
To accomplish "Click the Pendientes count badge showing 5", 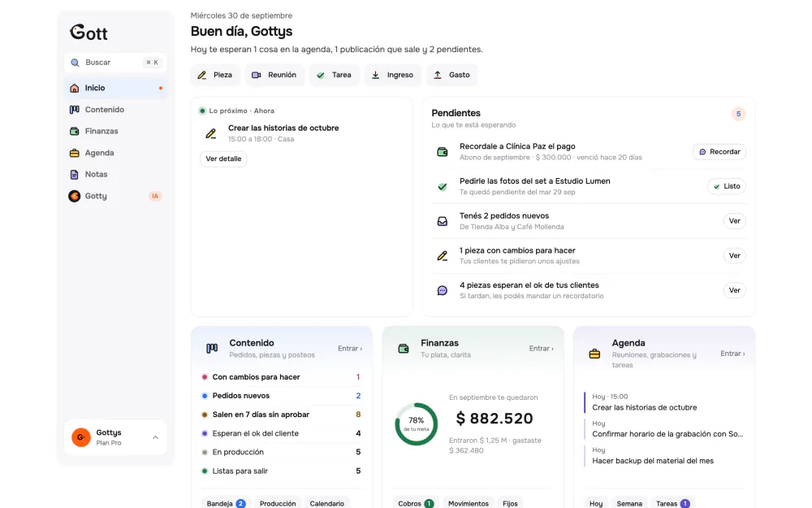I will coord(738,114).
